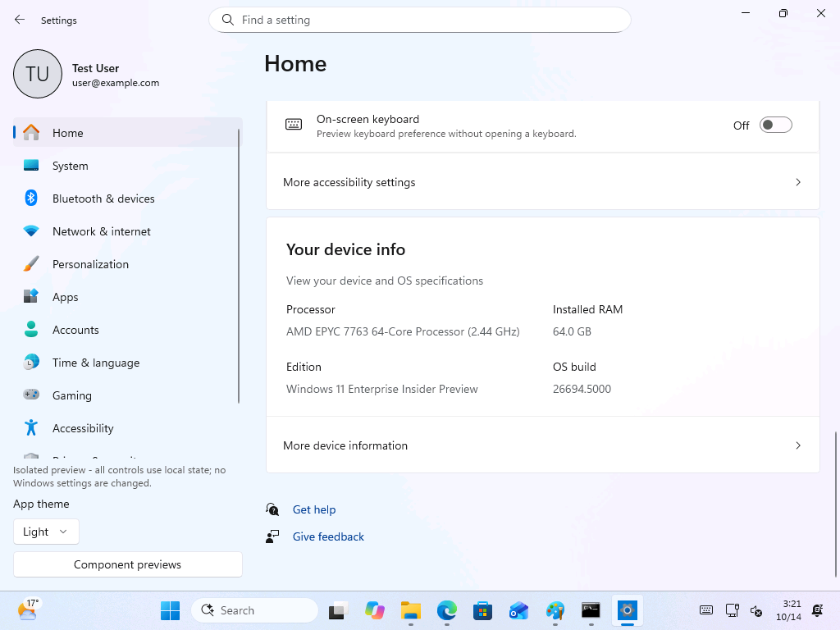
Task: Click the sidebar navigation scrollbar
Action: (239, 267)
